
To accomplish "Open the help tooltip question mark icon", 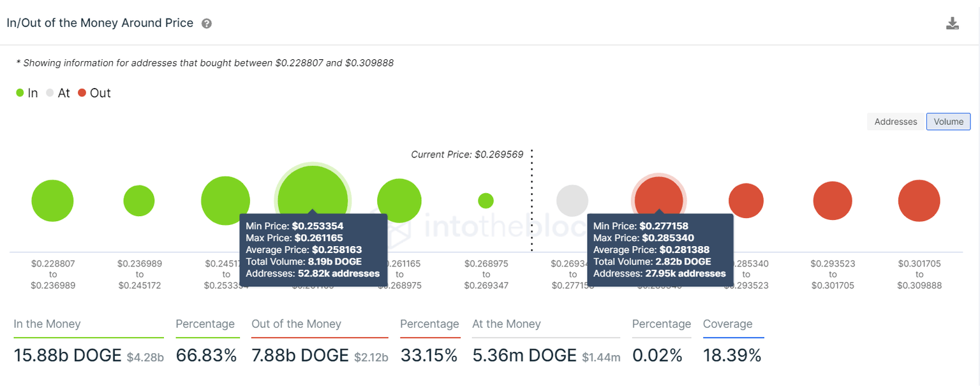I will 206,23.
